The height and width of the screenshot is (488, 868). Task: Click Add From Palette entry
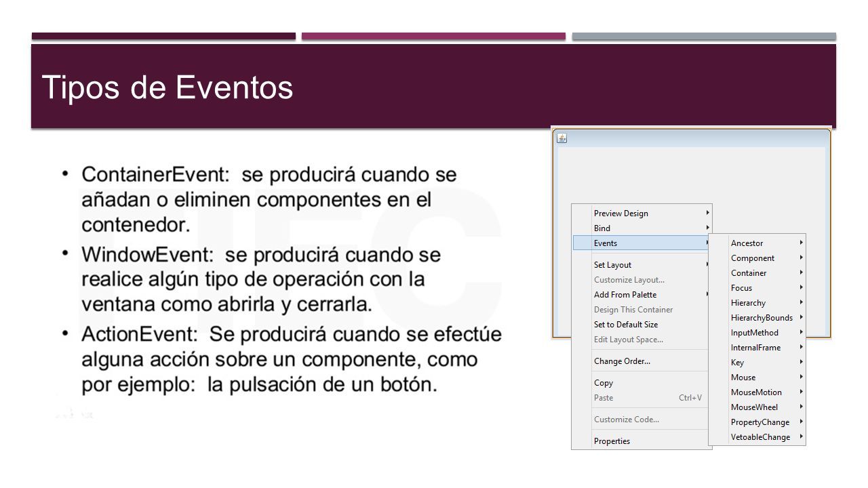click(x=642, y=294)
